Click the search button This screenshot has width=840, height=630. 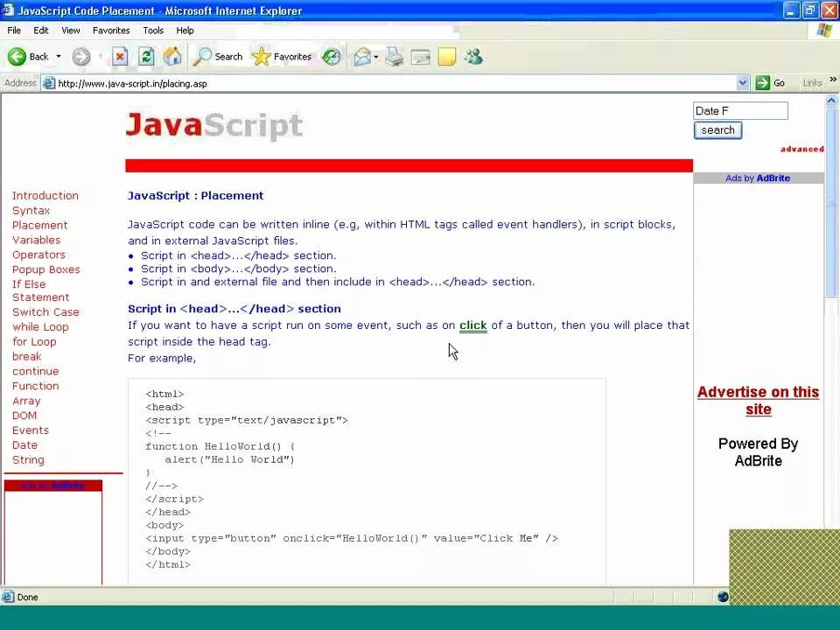pos(717,130)
